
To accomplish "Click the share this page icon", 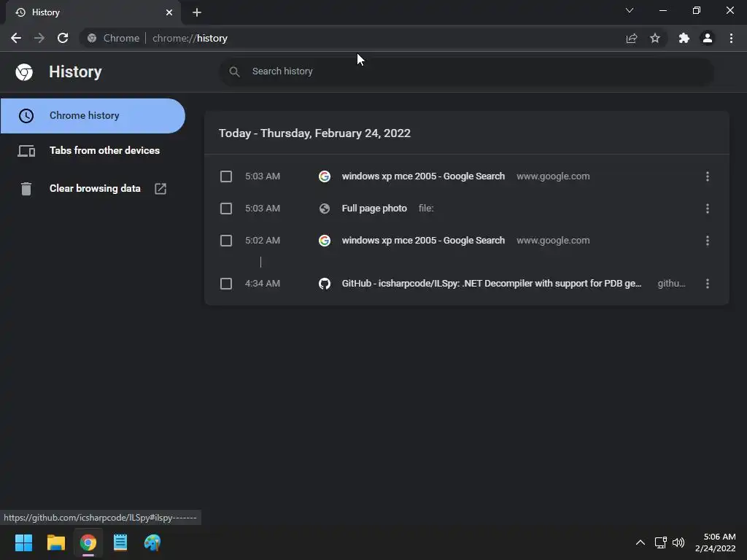I will coord(632,38).
